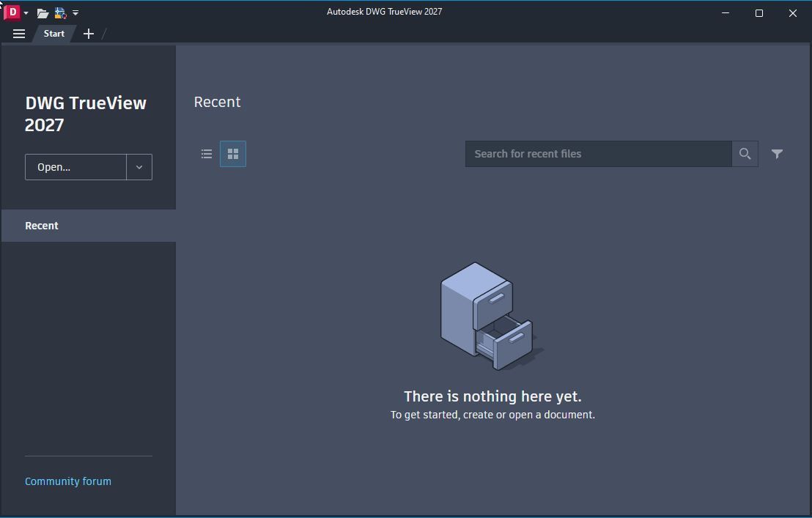Launch the DWG Convert tool icon
Screen dimensions: 812x518
tap(60, 13)
